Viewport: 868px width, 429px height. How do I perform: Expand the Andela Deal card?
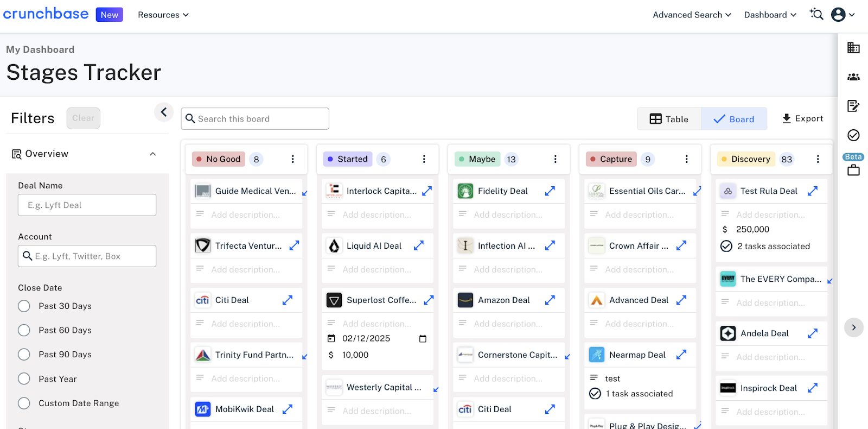pos(812,333)
